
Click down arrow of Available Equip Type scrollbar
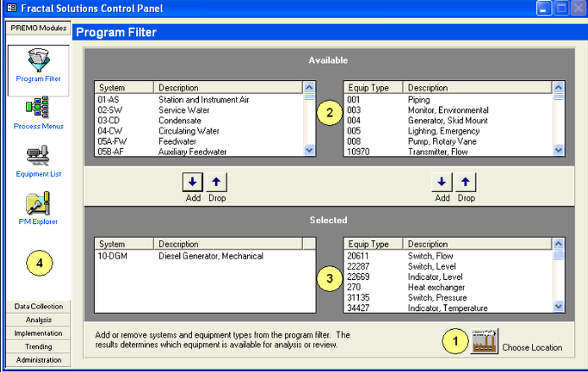(x=558, y=150)
